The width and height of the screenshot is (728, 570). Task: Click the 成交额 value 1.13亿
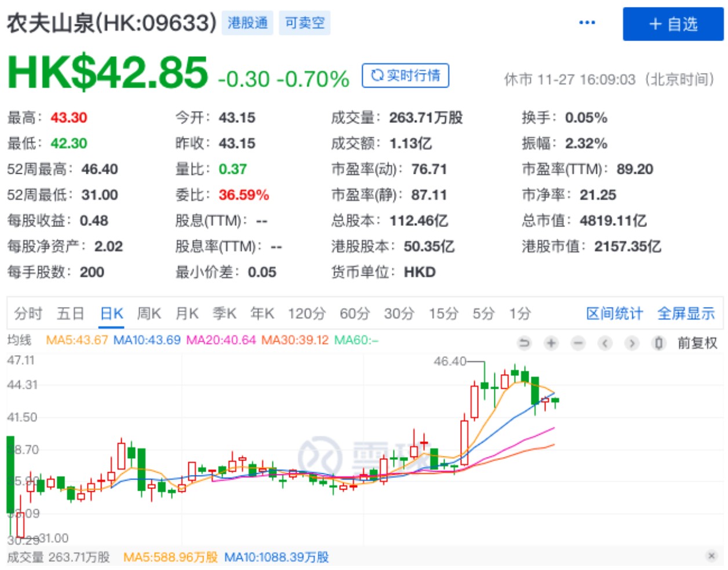tap(410, 143)
